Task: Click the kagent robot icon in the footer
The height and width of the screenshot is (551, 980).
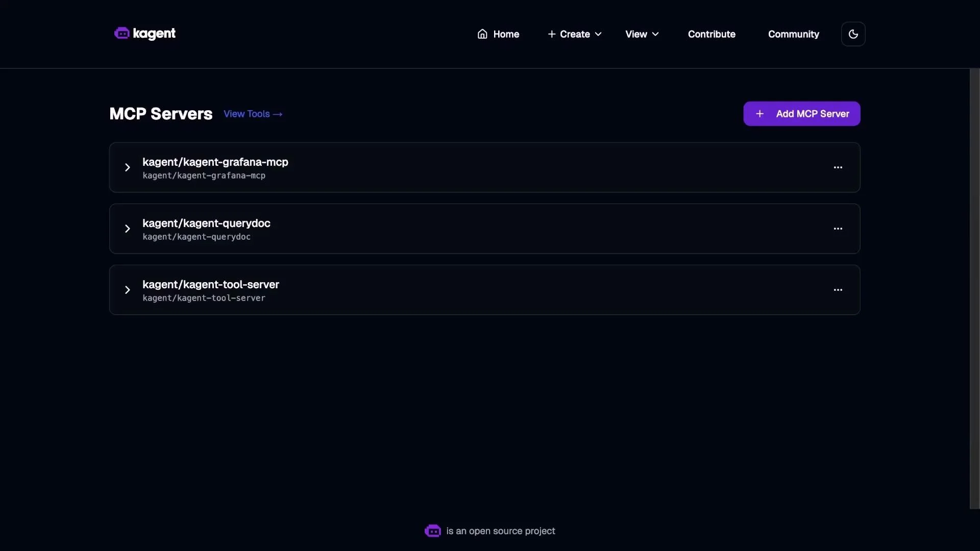Action: 432,531
